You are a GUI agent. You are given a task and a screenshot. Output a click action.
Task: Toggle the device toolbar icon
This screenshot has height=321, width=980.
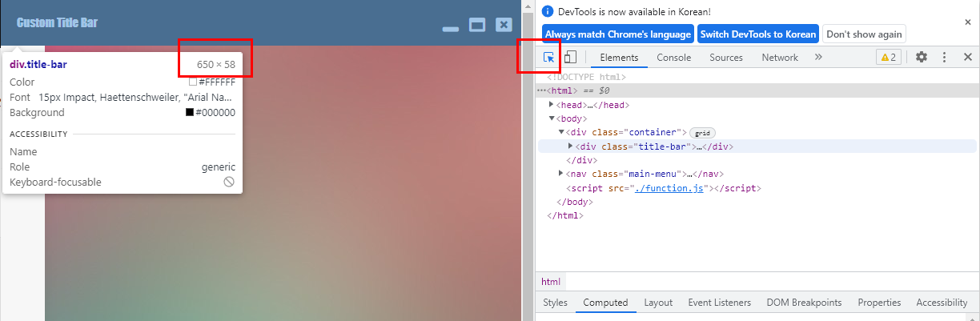pos(570,58)
